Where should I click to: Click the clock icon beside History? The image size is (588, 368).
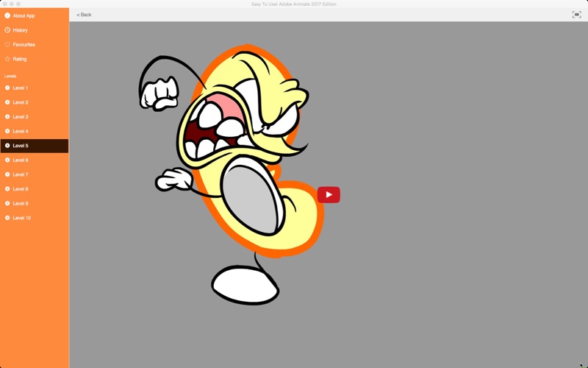tap(7, 30)
